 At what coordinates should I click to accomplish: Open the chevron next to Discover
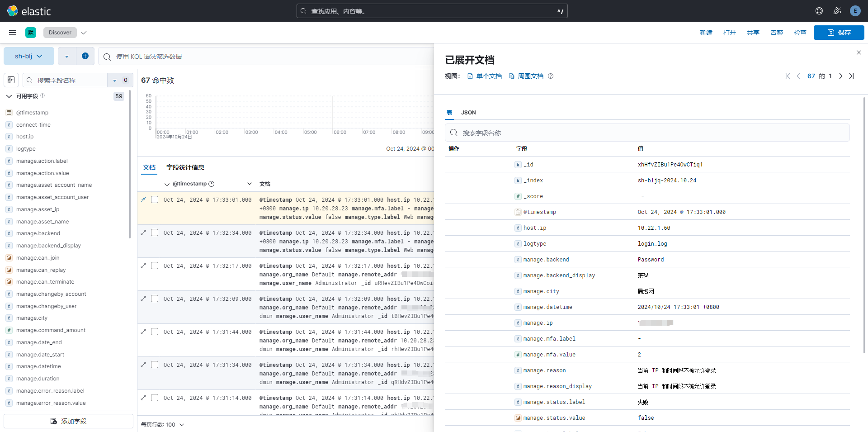[84, 33]
